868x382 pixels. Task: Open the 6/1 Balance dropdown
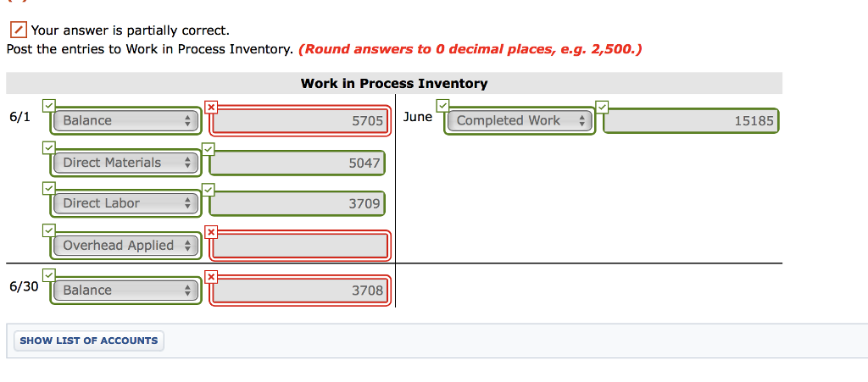126,120
